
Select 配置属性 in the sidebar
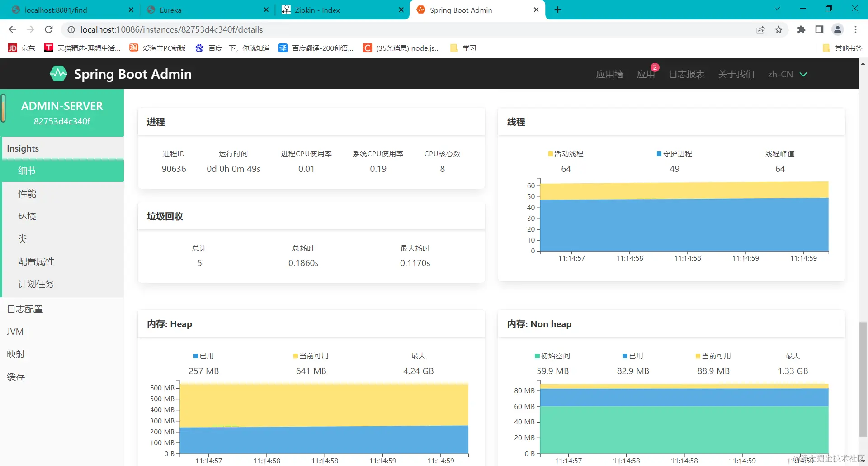pyautogui.click(x=63, y=262)
